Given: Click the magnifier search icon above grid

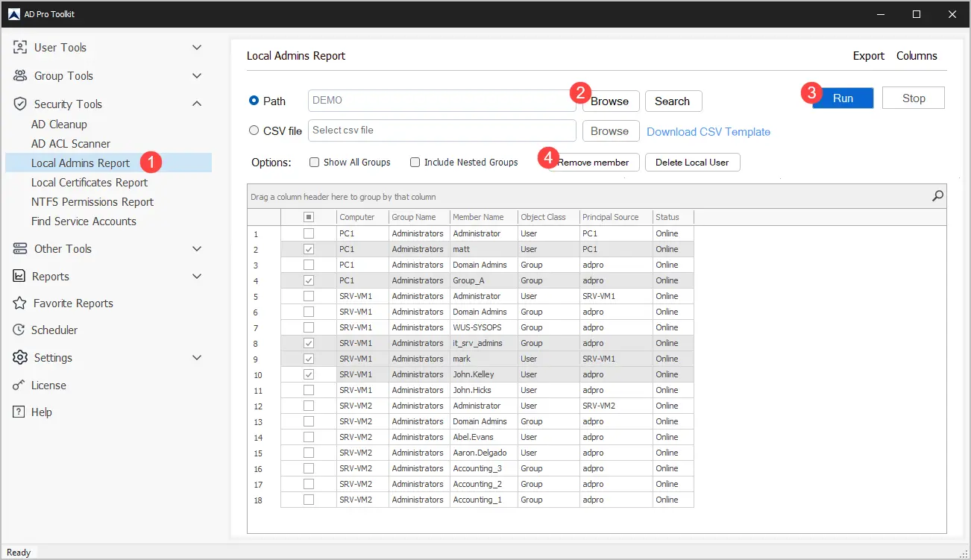Looking at the screenshot, I should pos(937,196).
